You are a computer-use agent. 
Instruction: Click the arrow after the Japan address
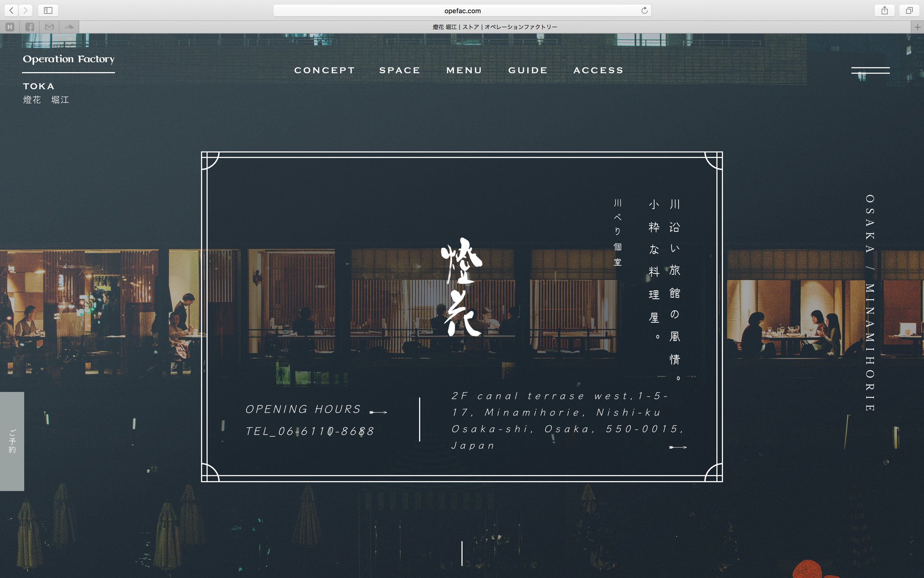click(677, 447)
